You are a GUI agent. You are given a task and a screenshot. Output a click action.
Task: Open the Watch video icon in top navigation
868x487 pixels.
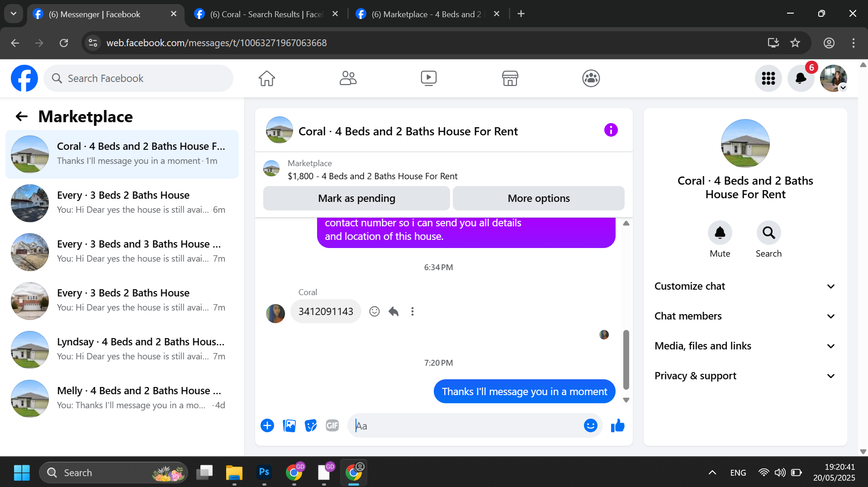pyautogui.click(x=429, y=78)
